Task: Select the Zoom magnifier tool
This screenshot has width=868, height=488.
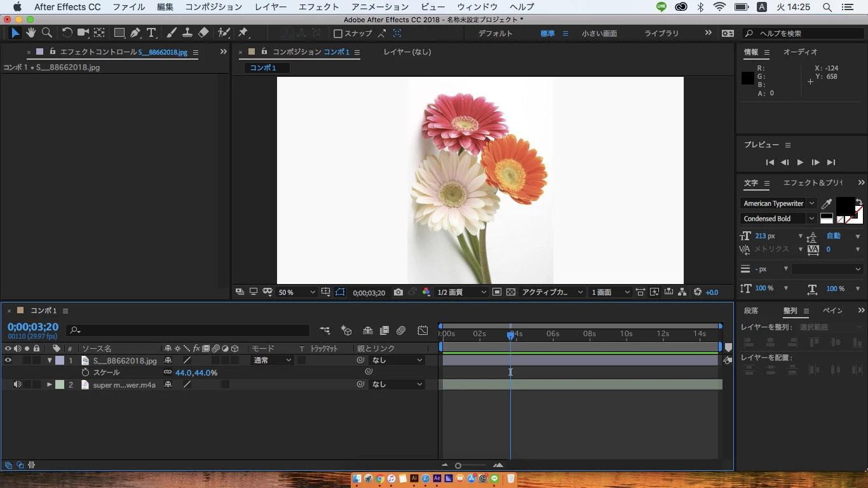Action: click(47, 32)
